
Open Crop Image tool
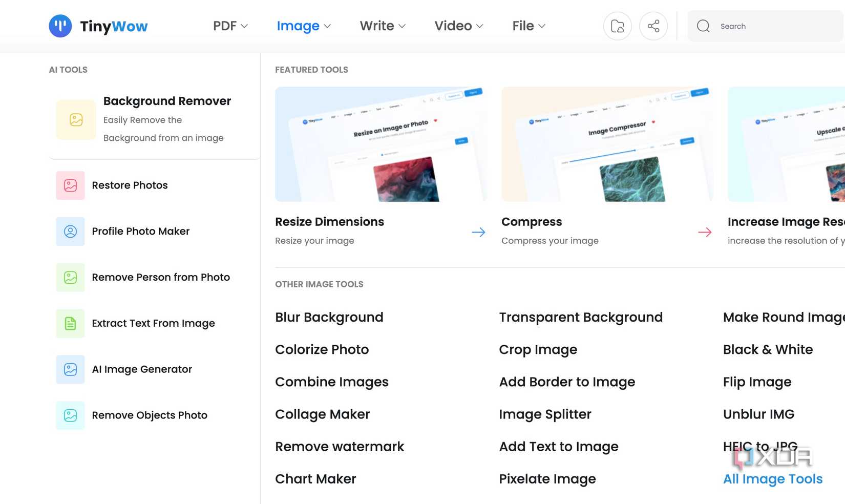[x=538, y=350]
